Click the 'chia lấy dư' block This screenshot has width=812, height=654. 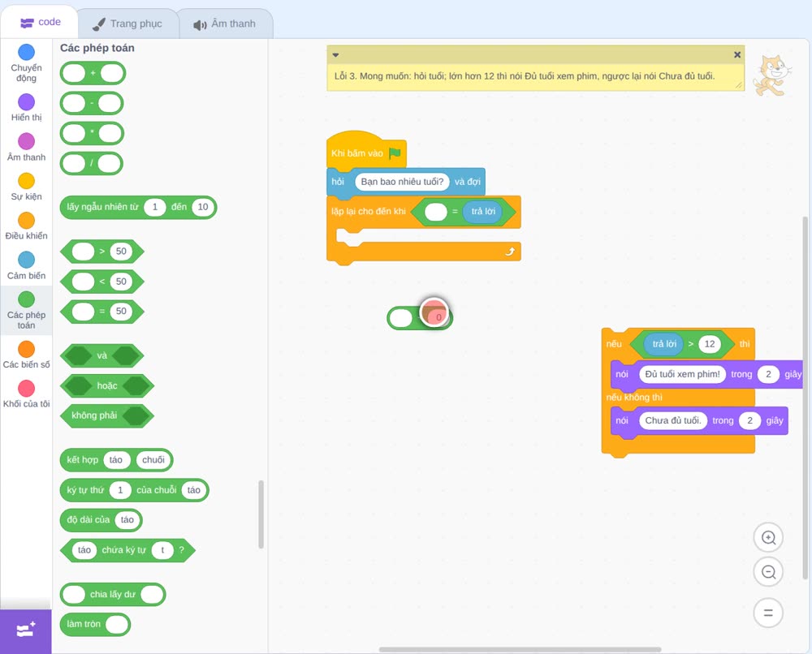tap(113, 595)
